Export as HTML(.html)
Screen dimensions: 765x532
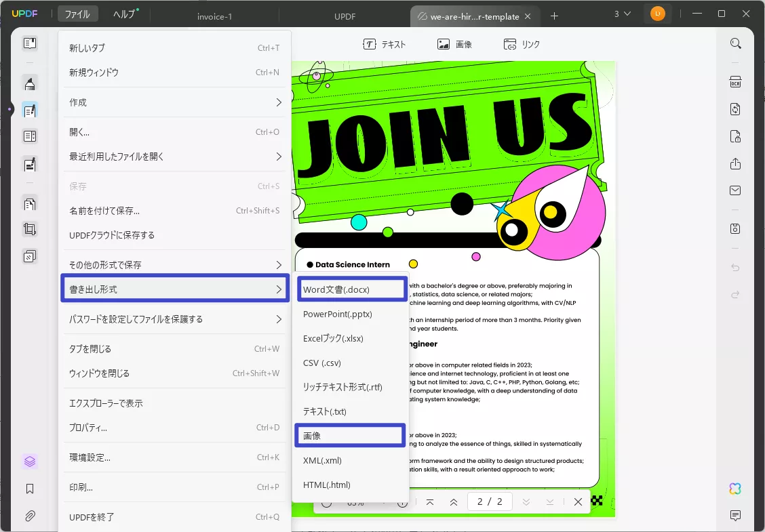tap(351, 485)
